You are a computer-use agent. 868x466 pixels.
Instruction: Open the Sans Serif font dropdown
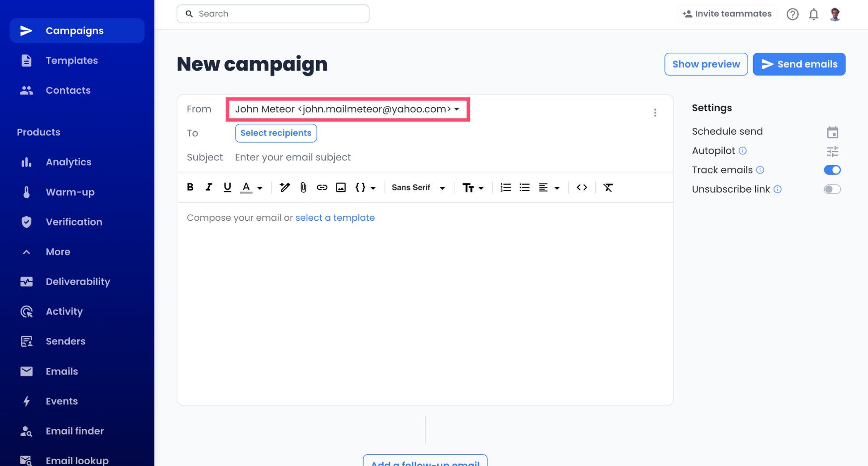click(418, 187)
